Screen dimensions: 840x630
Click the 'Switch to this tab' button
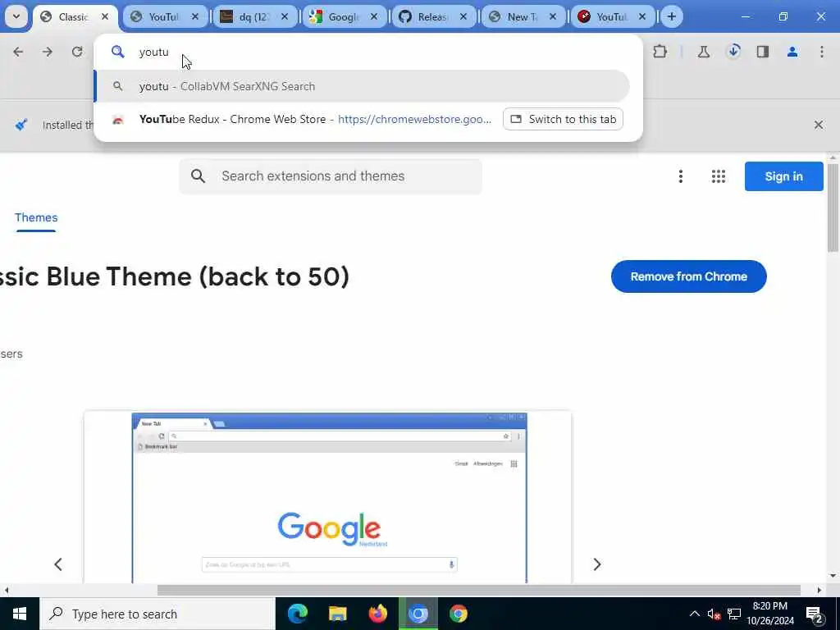click(563, 119)
